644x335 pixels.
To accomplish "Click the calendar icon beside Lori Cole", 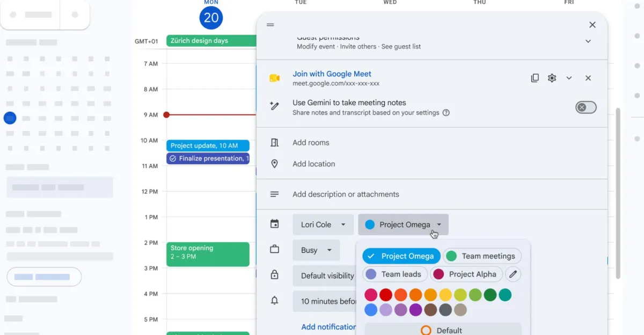I will pyautogui.click(x=275, y=224).
